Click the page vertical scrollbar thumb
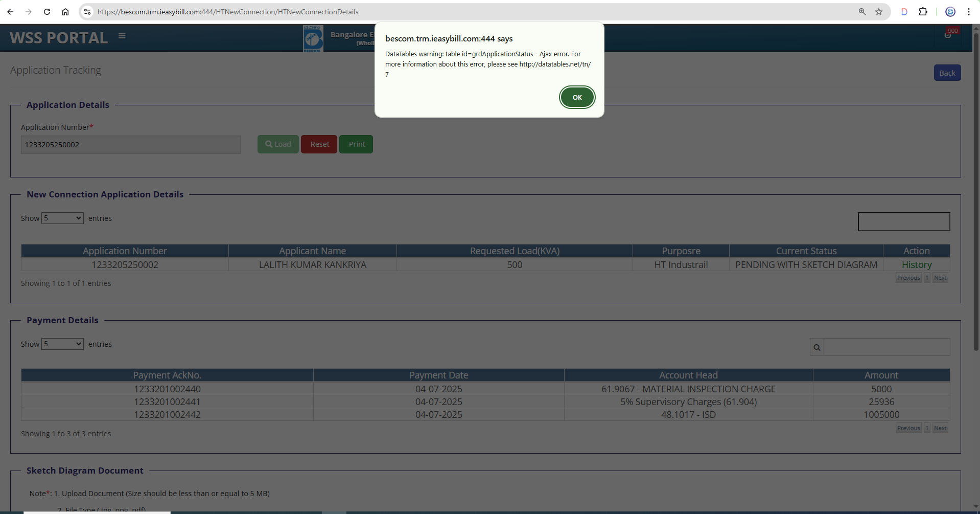Screen dimensions: 980x514 click(x=976, y=192)
